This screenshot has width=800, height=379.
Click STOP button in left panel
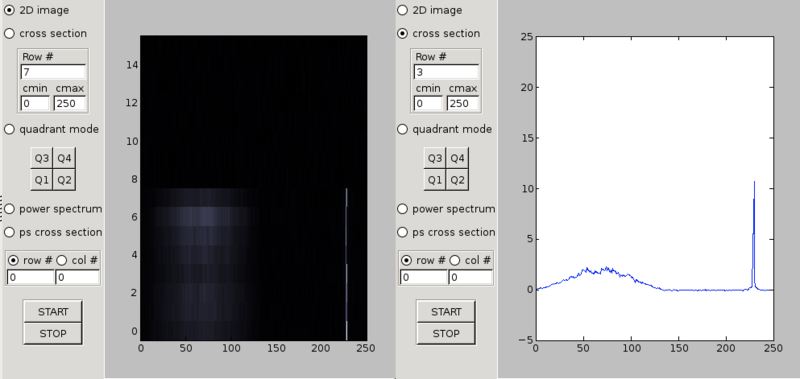click(x=53, y=334)
